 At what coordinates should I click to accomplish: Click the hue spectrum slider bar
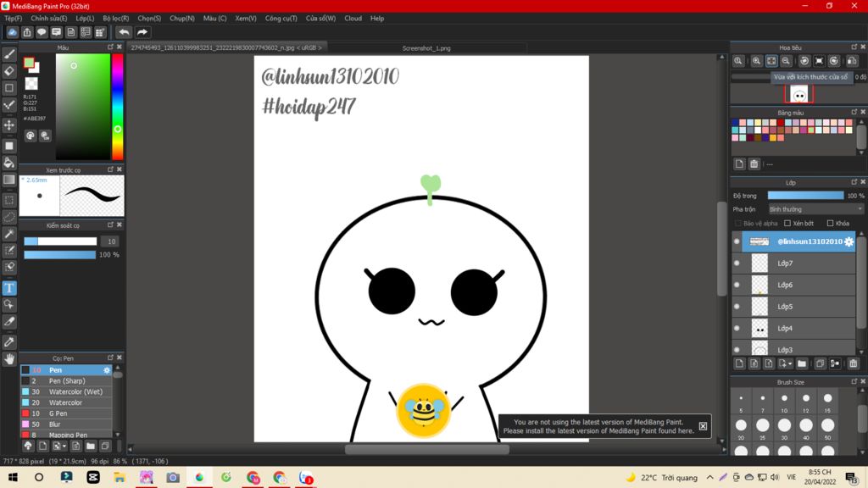click(x=117, y=107)
